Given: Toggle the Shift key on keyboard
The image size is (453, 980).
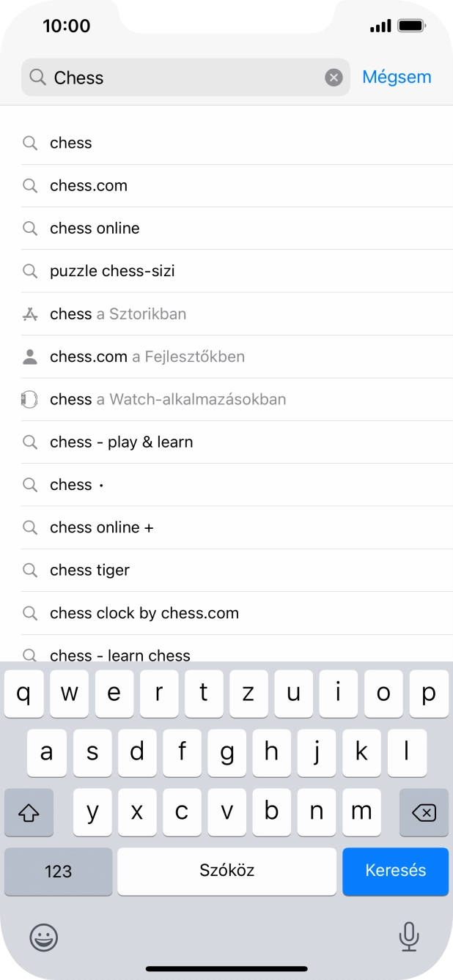Looking at the screenshot, I should pyautogui.click(x=29, y=812).
